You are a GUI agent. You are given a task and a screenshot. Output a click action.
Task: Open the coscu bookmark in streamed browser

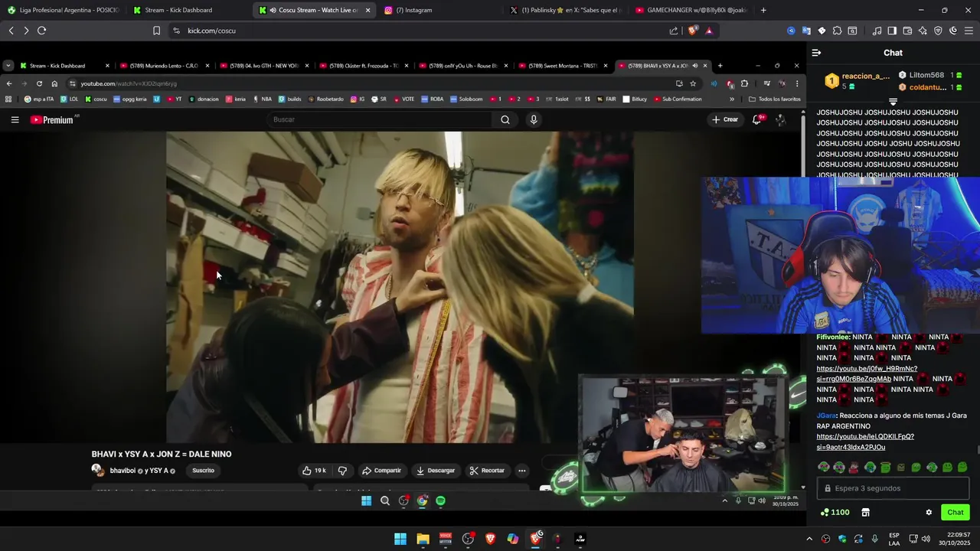click(96, 99)
